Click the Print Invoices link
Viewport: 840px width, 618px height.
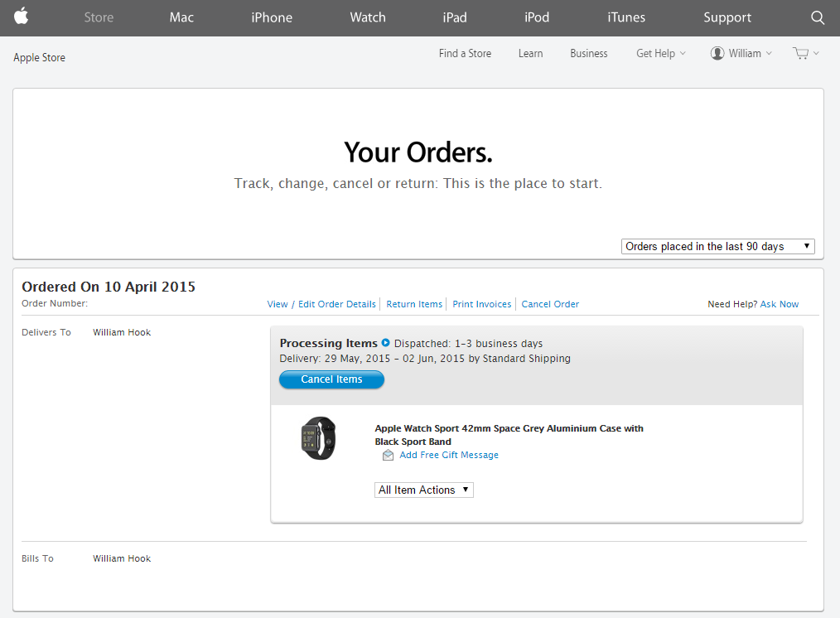pyautogui.click(x=481, y=304)
